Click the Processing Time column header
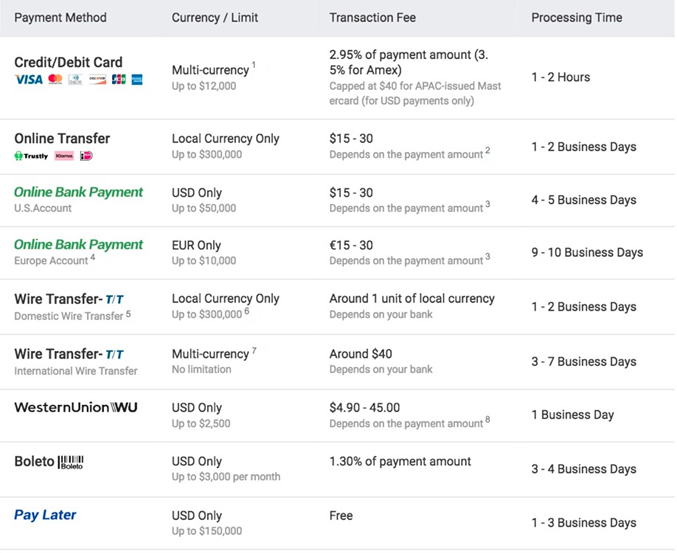677x553 pixels. pyautogui.click(x=576, y=18)
